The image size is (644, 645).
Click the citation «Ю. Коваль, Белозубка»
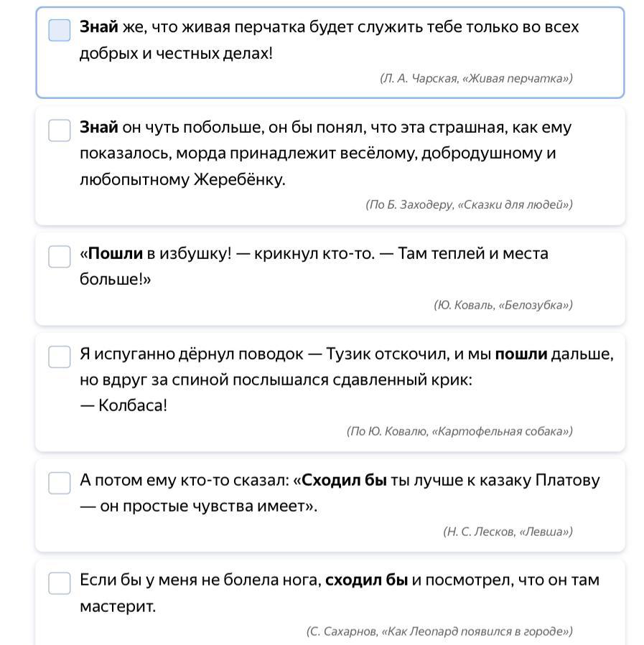pos(503,305)
